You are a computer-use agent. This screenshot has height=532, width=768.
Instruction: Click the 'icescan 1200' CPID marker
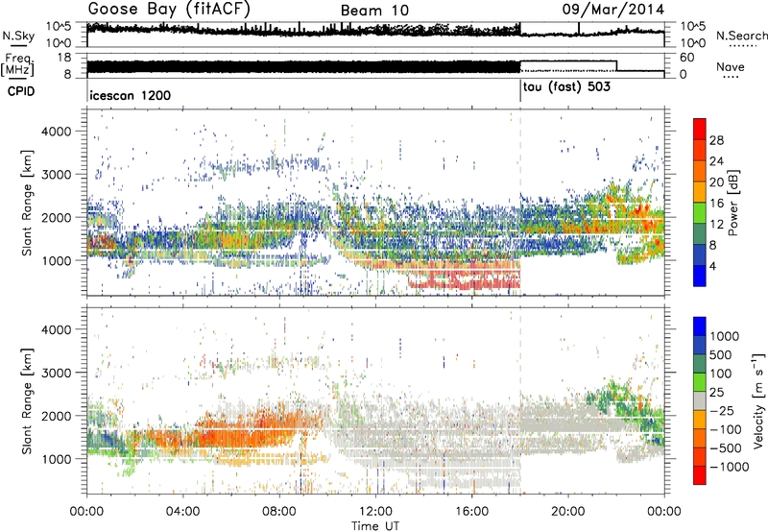[131, 95]
